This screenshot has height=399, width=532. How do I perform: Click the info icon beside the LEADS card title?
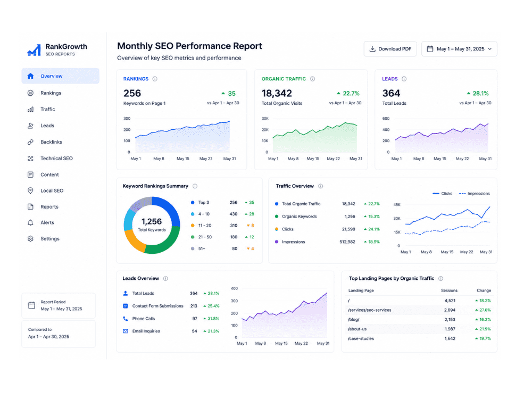404,79
